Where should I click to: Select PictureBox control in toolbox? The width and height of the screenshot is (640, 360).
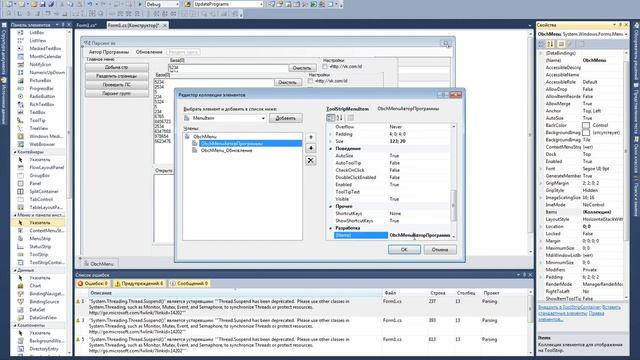(x=40, y=80)
